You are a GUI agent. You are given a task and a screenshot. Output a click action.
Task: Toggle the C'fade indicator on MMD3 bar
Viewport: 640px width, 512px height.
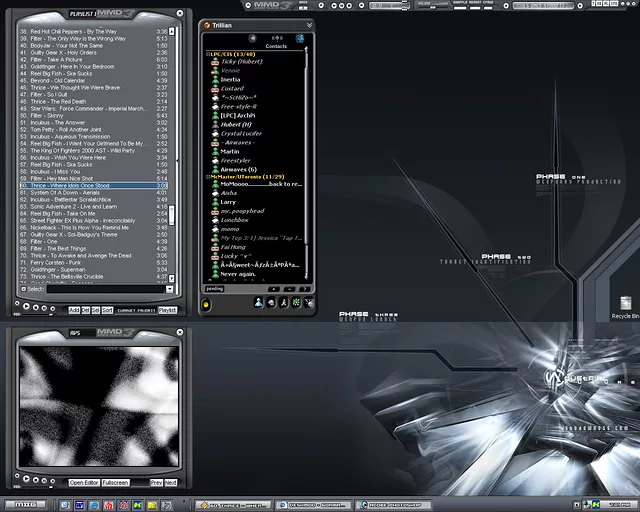[488, 6]
